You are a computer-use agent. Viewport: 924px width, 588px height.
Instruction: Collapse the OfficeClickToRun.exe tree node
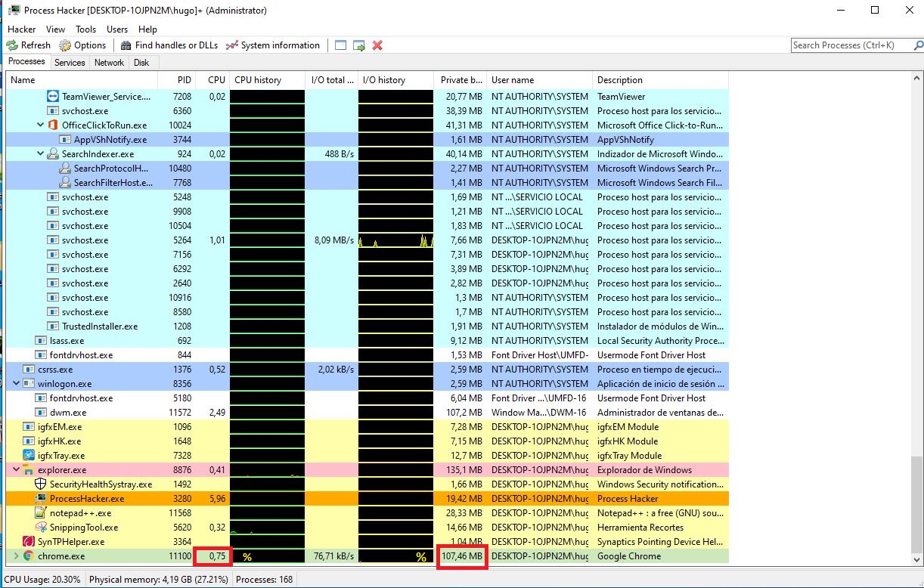point(40,125)
